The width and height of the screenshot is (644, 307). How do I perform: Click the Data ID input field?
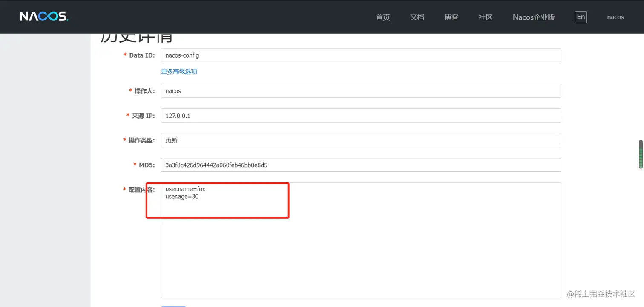click(x=361, y=55)
